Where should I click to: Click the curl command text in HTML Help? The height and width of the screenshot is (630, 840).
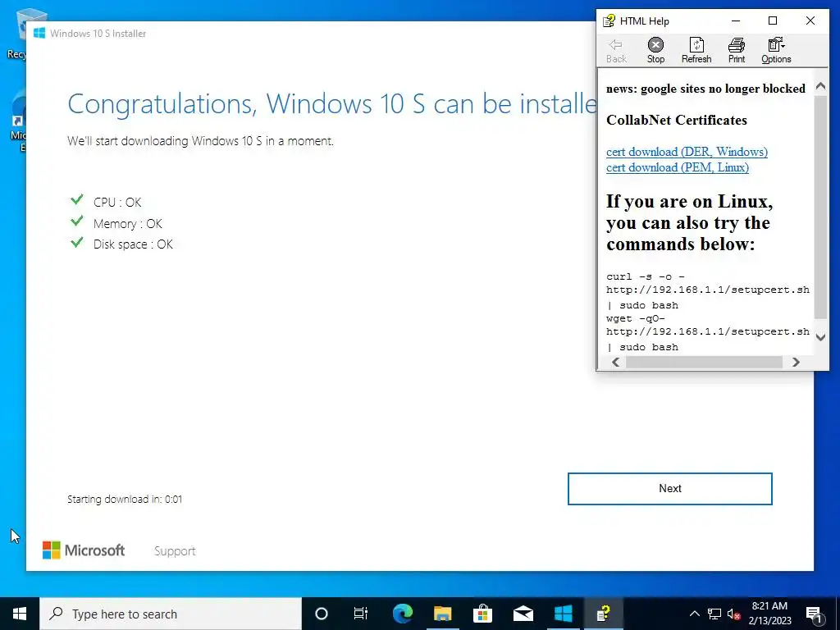(708, 291)
